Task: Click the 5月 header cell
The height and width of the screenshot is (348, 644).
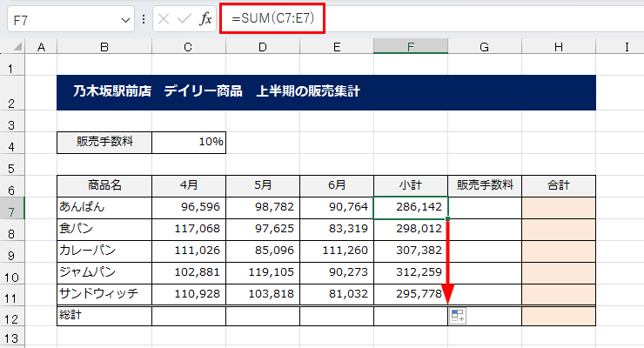Action: 263,186
